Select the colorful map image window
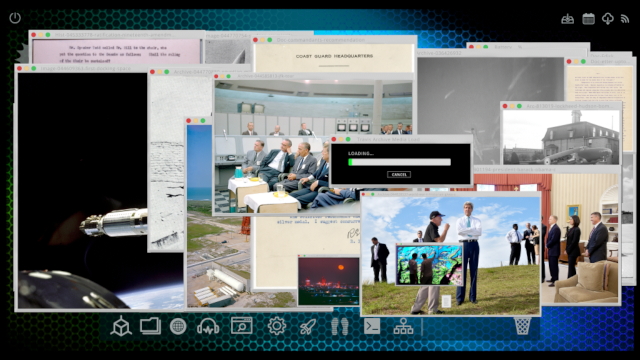This screenshot has width=640, height=360. pos(429,264)
